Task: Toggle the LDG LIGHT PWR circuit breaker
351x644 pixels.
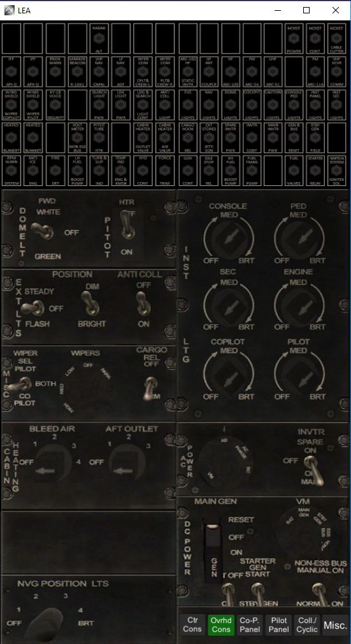Action: pos(120,104)
